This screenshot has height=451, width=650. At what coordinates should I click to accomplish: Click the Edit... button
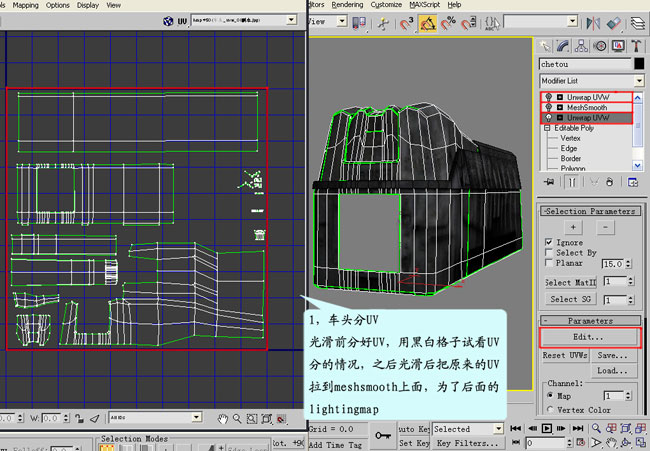click(x=588, y=337)
